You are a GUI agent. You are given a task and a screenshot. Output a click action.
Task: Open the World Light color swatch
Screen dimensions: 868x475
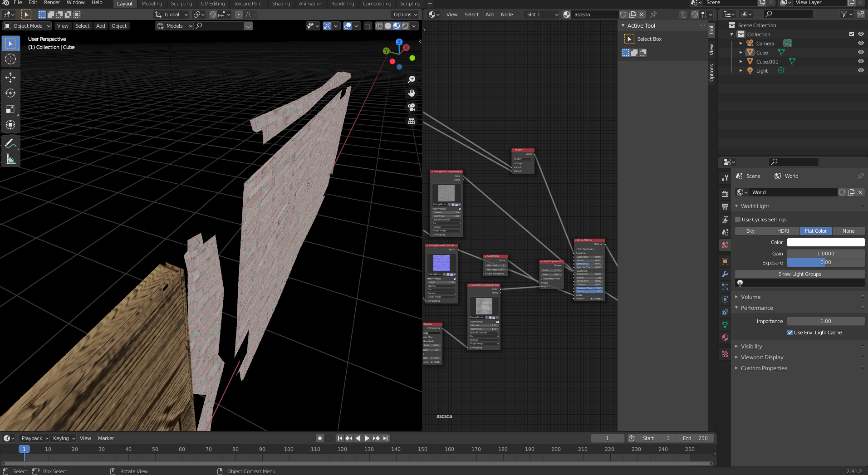825,242
